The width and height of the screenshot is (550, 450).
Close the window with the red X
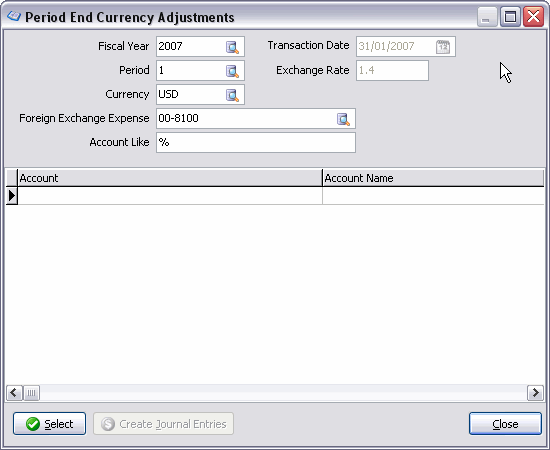(x=533, y=16)
